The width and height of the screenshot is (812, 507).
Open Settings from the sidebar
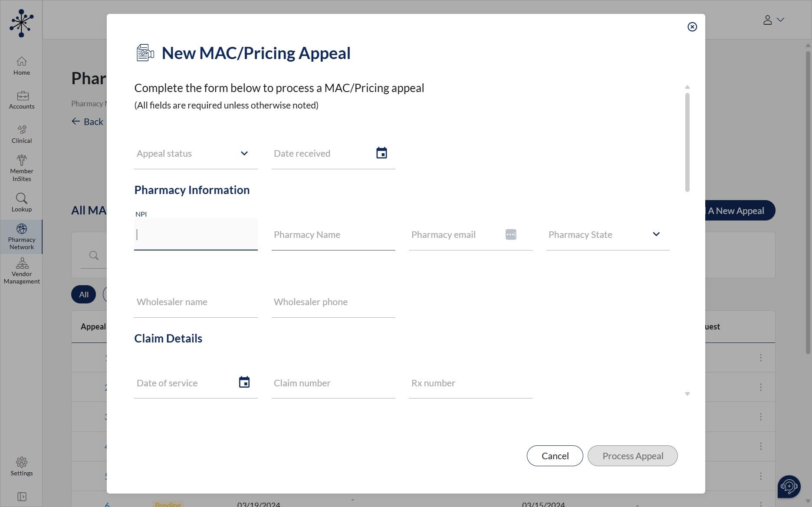tap(22, 467)
